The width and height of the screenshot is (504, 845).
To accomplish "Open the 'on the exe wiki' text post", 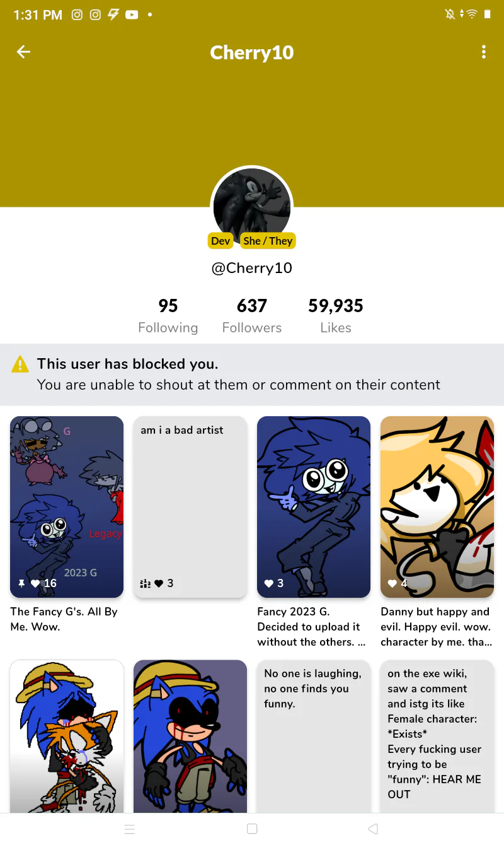I will coord(437,737).
